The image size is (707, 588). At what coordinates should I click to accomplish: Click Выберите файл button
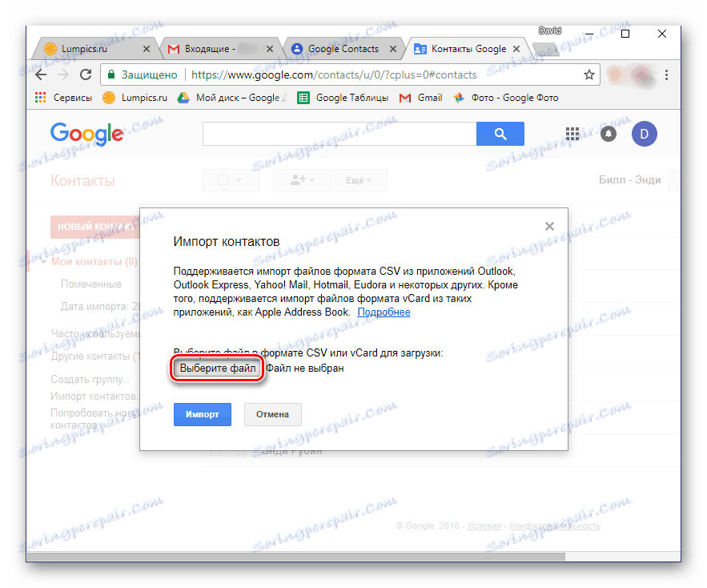click(x=217, y=369)
